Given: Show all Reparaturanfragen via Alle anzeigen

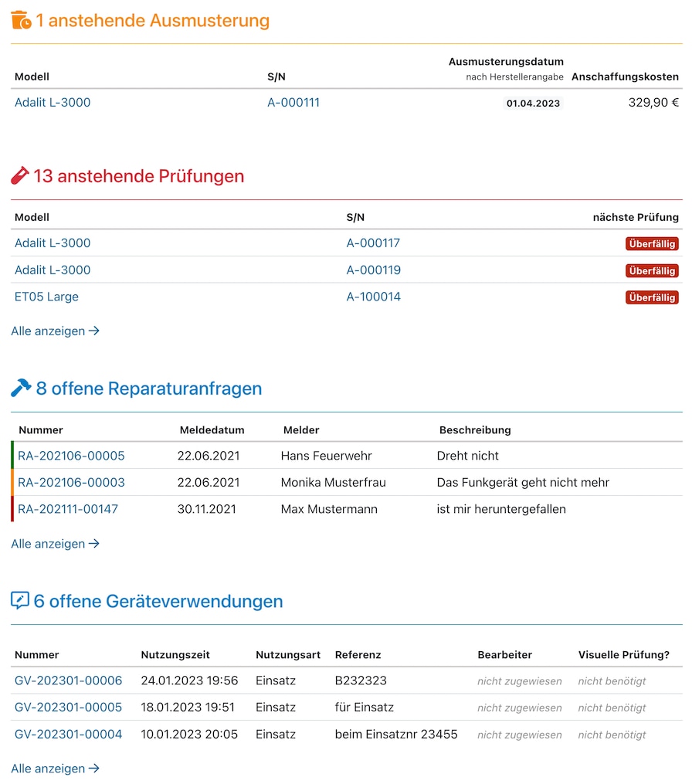Looking at the screenshot, I should [55, 545].
